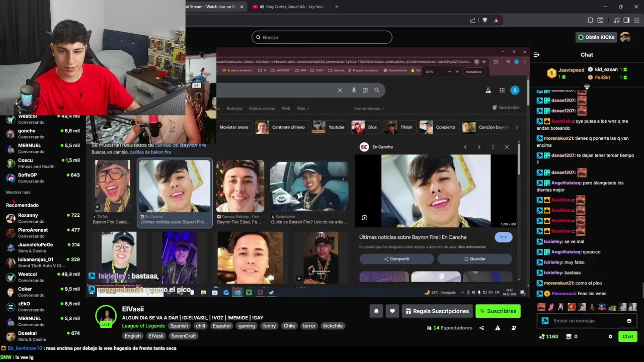Click the Kick search field Buscar
The height and width of the screenshot is (362, 644).
click(x=322, y=37)
